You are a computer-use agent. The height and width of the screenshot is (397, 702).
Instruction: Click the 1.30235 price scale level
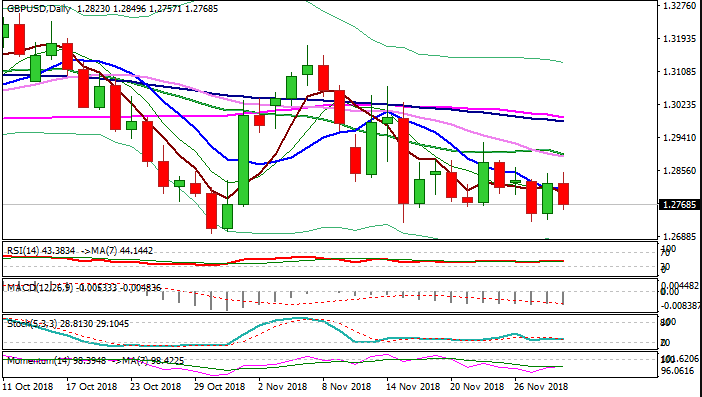point(681,104)
